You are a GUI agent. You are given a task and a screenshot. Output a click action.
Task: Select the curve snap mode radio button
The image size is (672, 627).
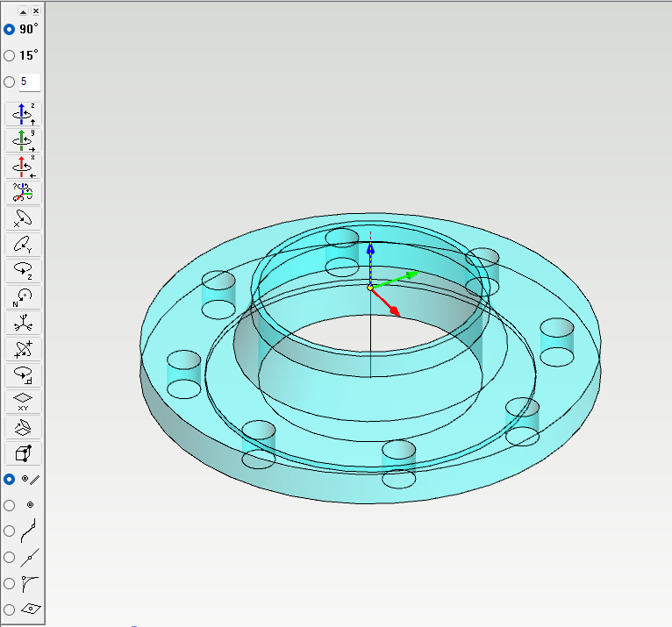point(10,531)
